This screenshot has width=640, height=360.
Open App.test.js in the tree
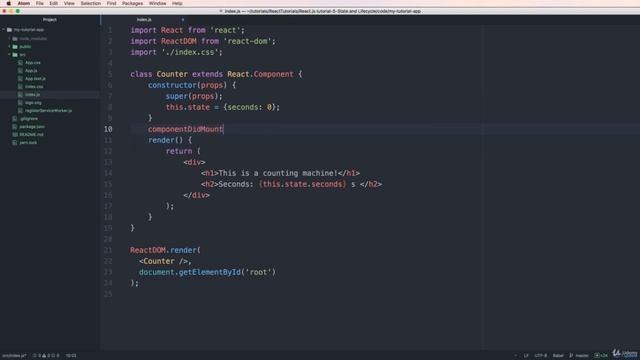pyautogui.click(x=35, y=78)
